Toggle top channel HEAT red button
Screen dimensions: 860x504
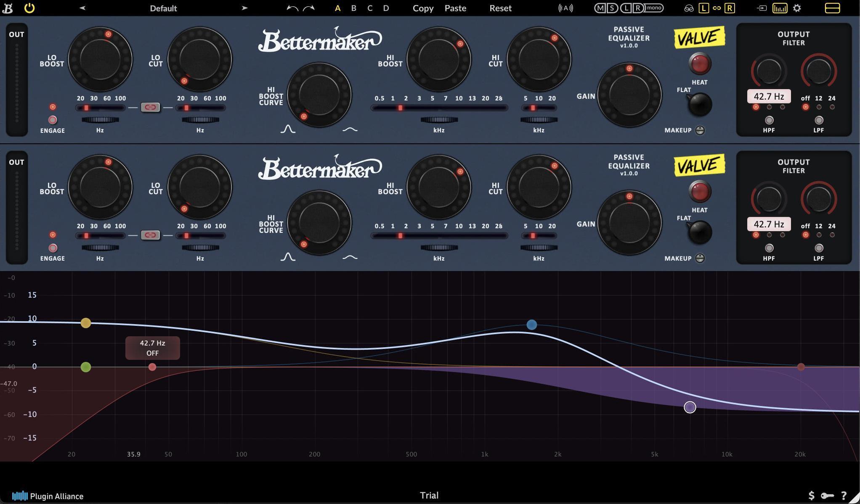click(700, 64)
